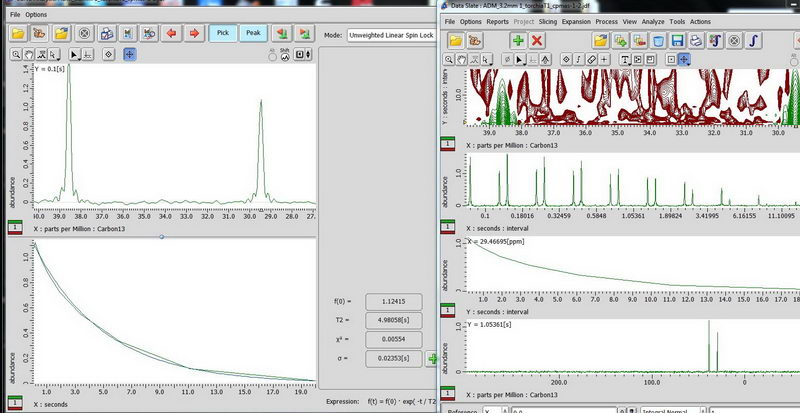Open the Slicing menu
Screen dimensions: 800x413
click(x=549, y=20)
